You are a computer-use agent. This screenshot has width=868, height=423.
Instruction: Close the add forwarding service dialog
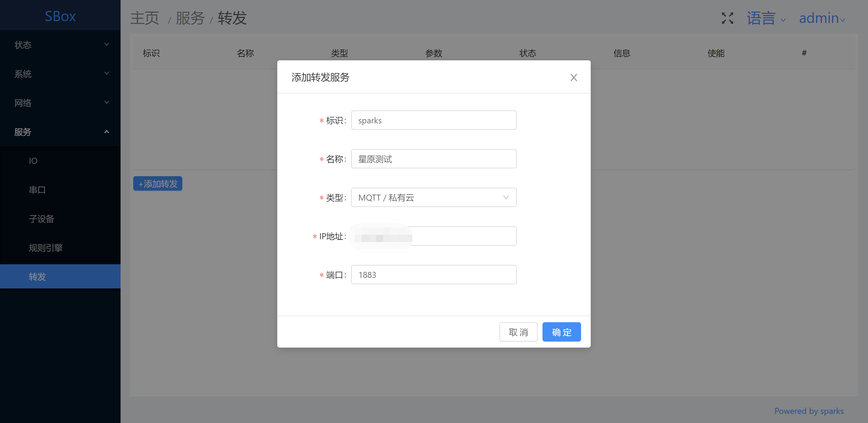tap(574, 78)
